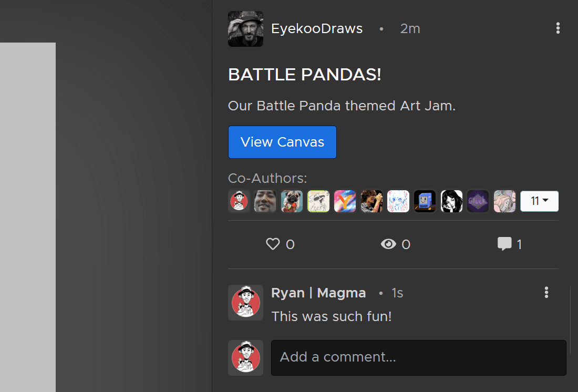Select the purple Gluck co-author avatar
Image resolution: width=578 pixels, height=392 pixels.
pos(478,201)
